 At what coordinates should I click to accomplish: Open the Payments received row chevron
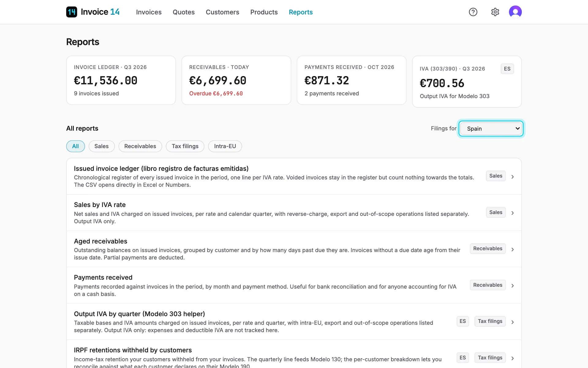pyautogui.click(x=513, y=286)
